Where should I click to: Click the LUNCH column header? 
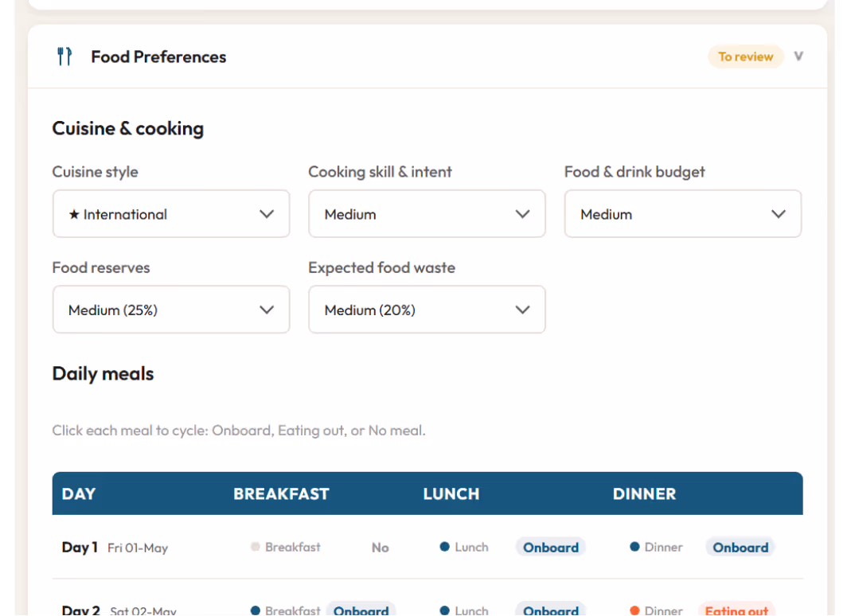point(451,494)
